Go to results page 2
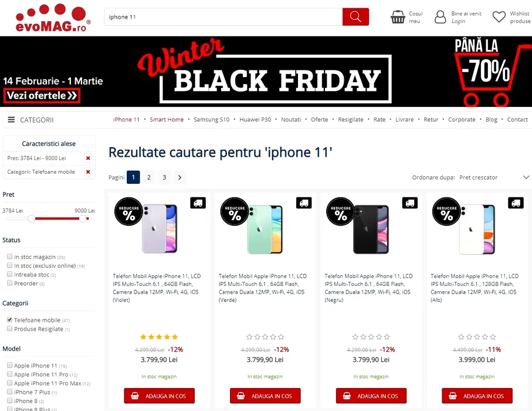Viewport: 532px width, 411px height. 148,177
